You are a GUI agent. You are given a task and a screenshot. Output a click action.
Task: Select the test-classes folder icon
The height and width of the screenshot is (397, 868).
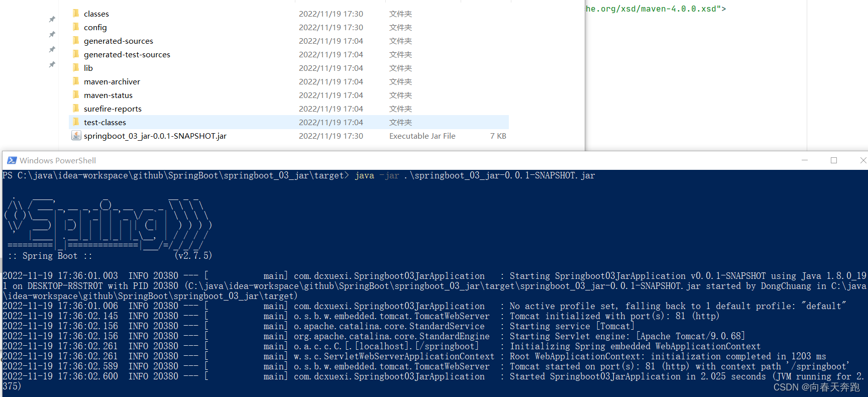76,122
